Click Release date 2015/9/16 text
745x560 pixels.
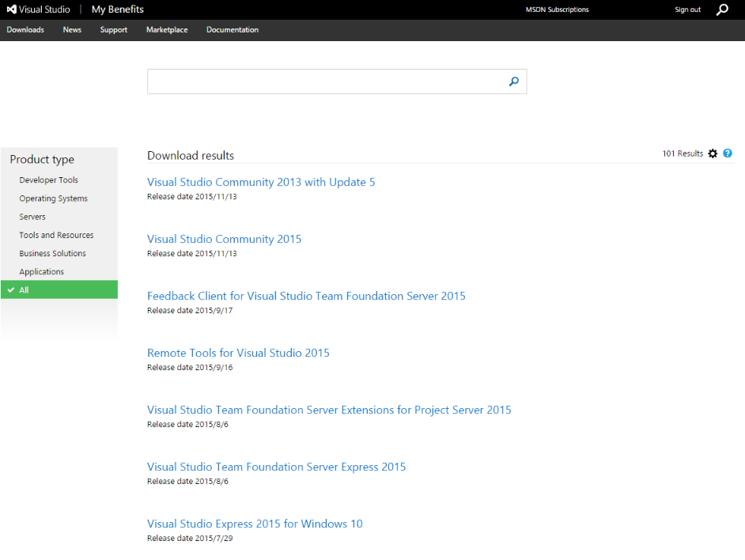tap(190, 368)
